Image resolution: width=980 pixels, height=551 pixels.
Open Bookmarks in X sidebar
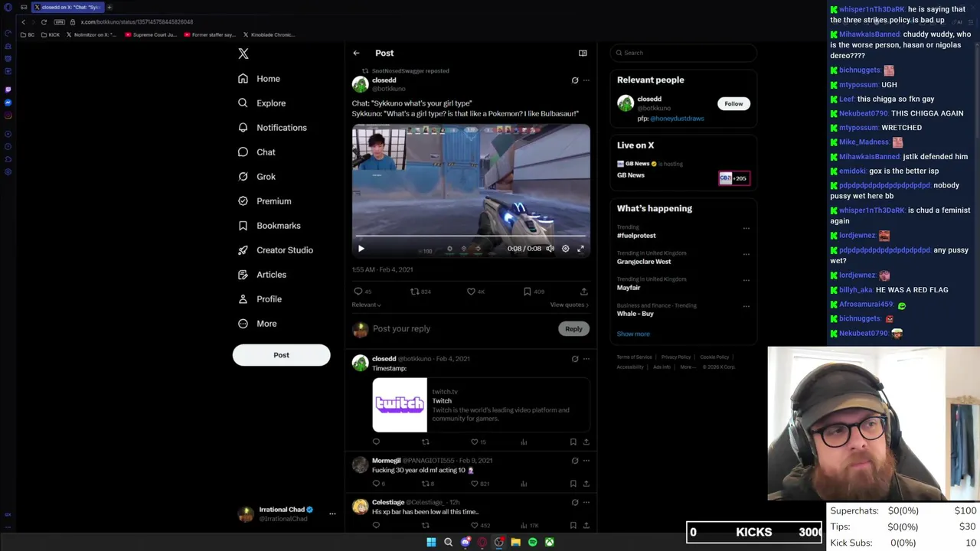269,226
